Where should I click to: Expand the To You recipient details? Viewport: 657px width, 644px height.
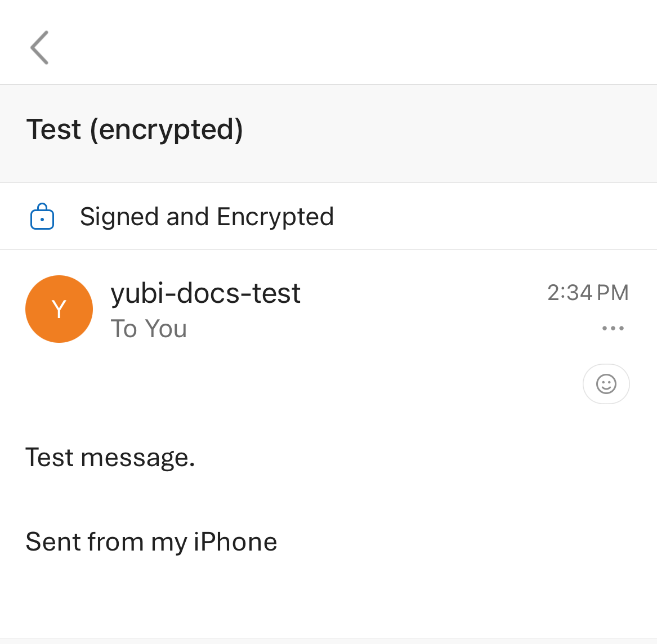tap(149, 329)
